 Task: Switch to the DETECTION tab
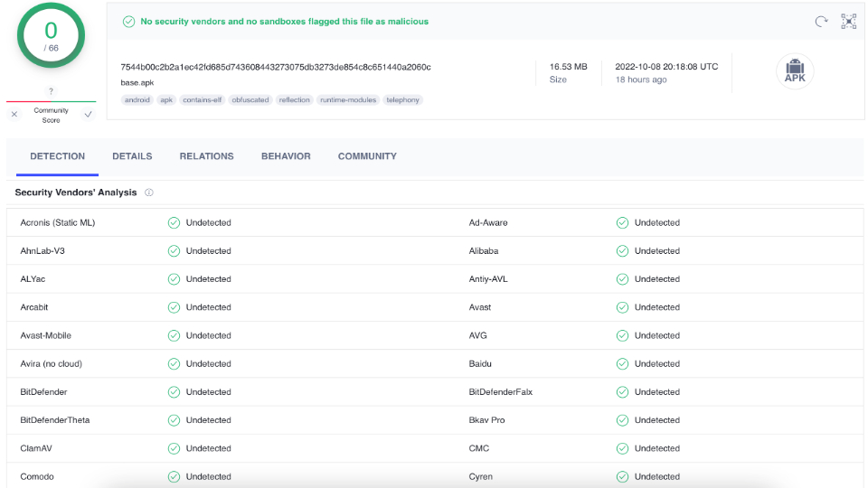click(x=58, y=156)
